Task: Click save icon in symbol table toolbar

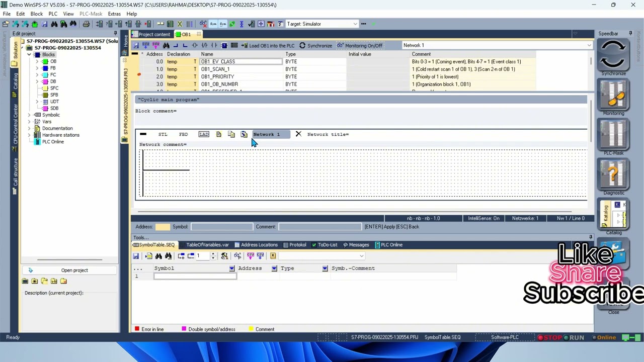Action: click(136, 256)
